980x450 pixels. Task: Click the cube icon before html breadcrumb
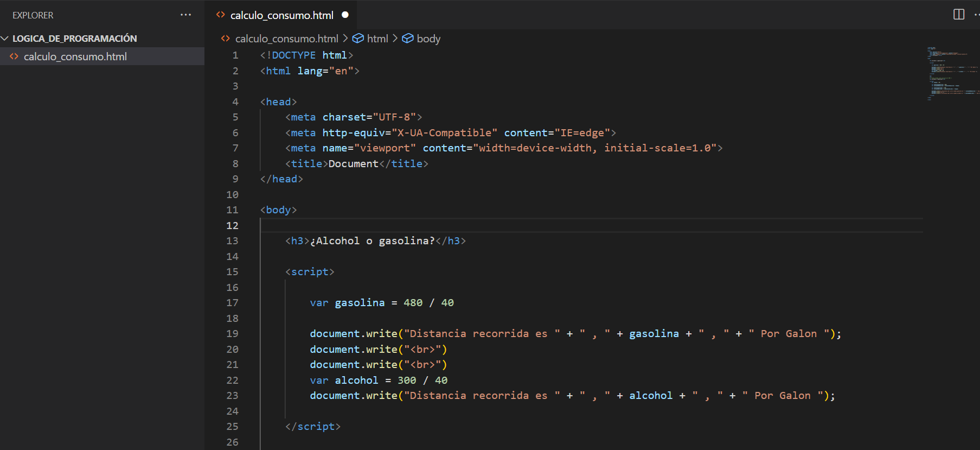[358, 39]
